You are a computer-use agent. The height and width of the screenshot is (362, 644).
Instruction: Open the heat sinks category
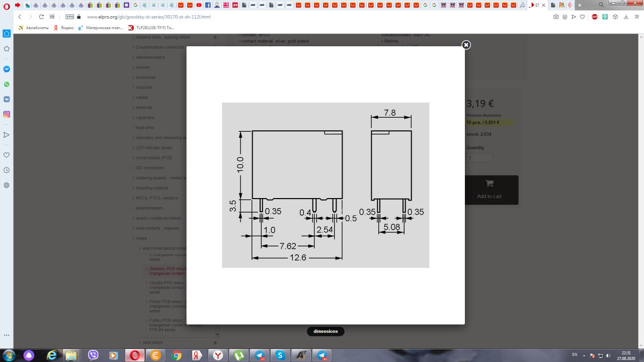pos(145,128)
